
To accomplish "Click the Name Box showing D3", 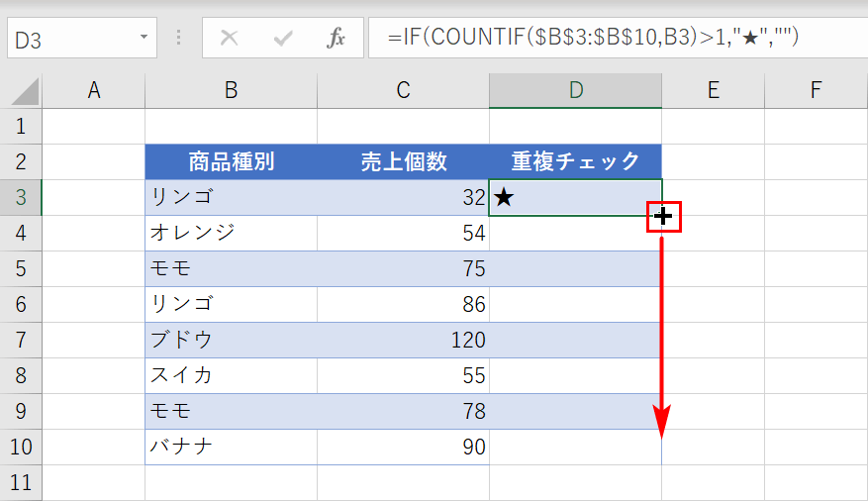I will click(x=69, y=40).
